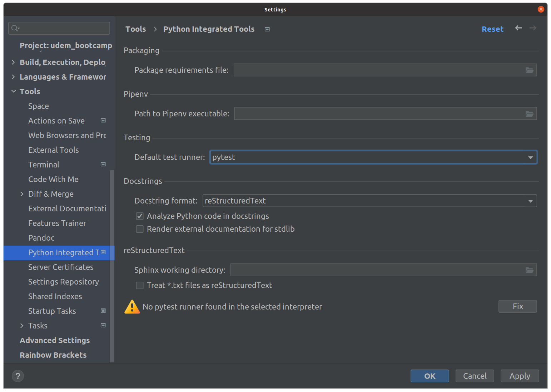551x392 pixels.
Task: Click project-level icon next to Python Integrated Tools header
Action: click(267, 29)
